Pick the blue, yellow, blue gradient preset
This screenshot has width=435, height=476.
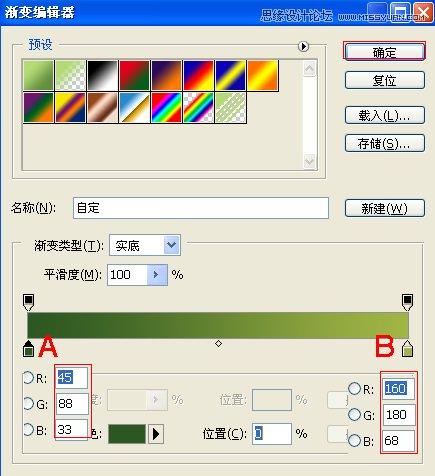pyautogui.click(x=231, y=75)
